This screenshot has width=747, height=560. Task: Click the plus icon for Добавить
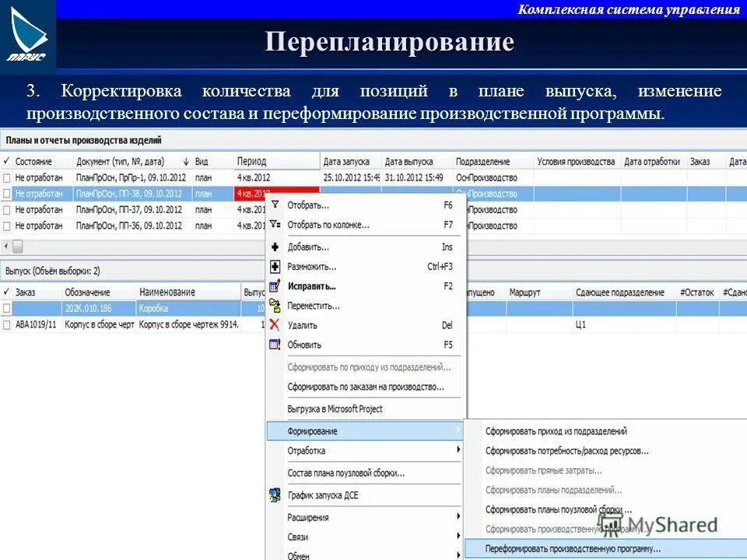click(274, 247)
